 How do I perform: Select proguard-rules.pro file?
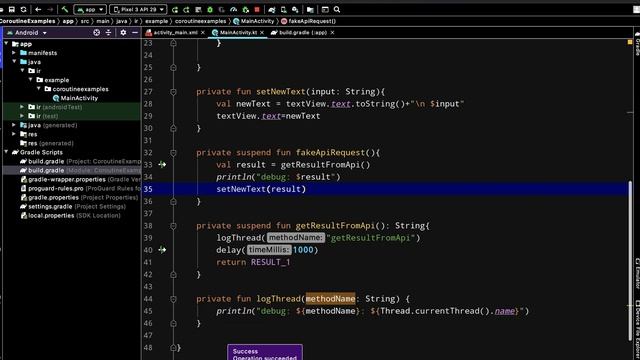pos(80,188)
